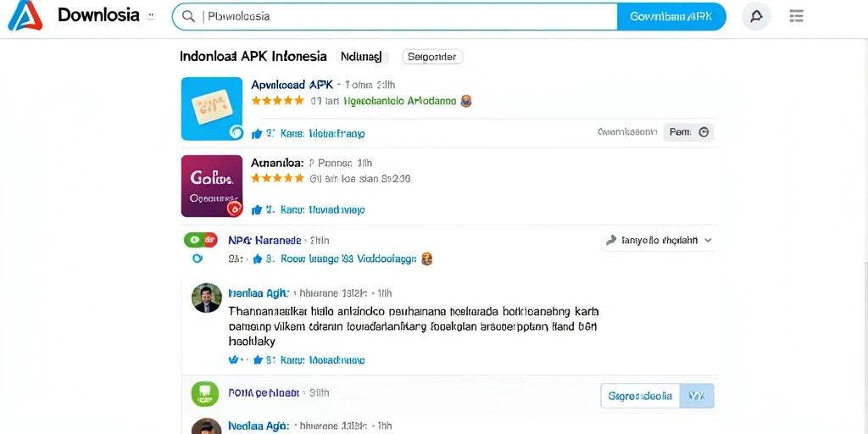Screen dimensions: 868x434
Task: Toggle the light blue YK button
Action: click(x=697, y=396)
